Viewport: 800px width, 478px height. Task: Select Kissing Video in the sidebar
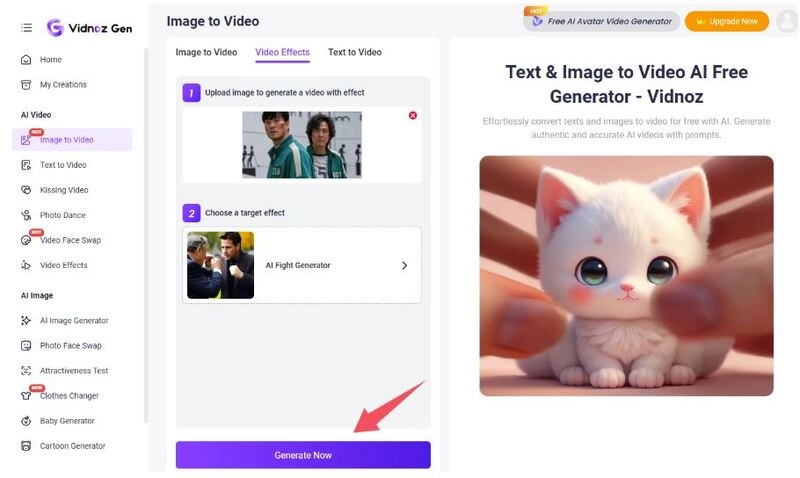point(64,190)
